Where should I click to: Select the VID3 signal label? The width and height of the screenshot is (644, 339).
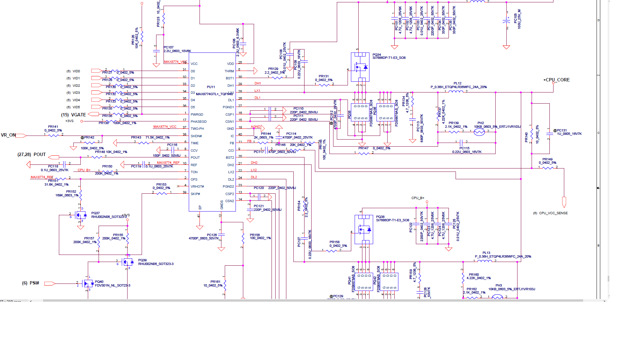click(x=76, y=93)
